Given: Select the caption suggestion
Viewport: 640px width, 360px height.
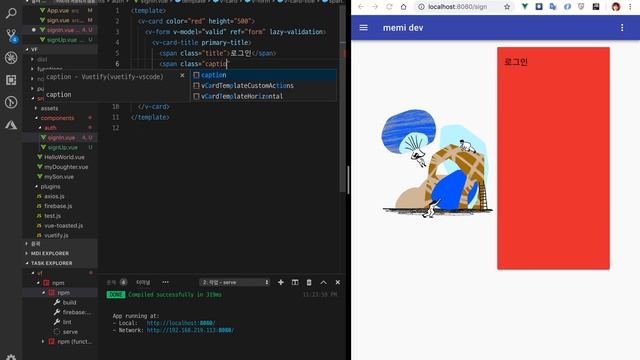Looking at the screenshot, I should pyautogui.click(x=264, y=75).
